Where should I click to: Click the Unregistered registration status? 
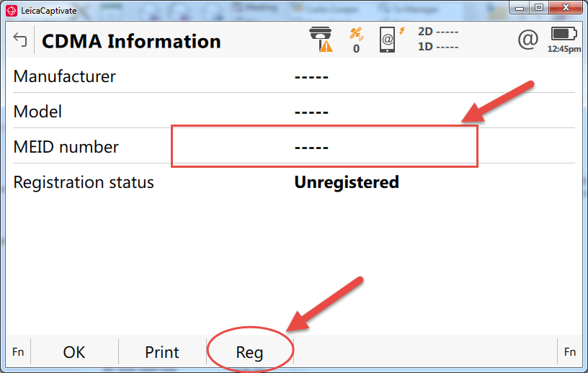click(x=346, y=182)
